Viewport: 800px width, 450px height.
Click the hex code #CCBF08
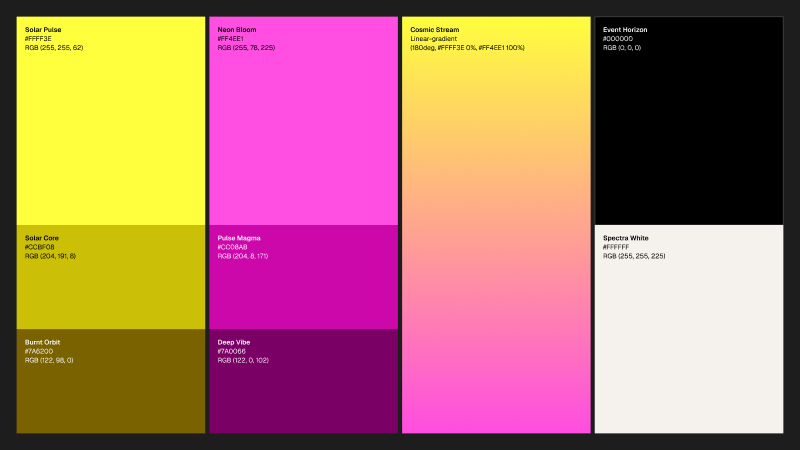(39, 247)
